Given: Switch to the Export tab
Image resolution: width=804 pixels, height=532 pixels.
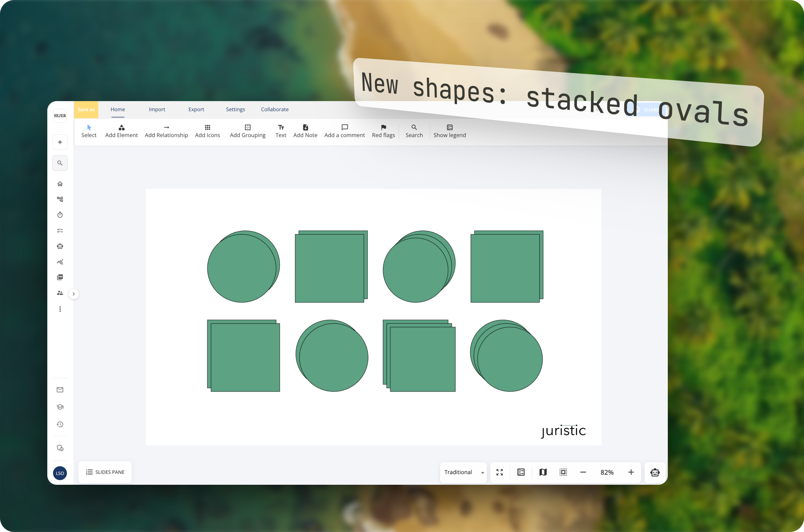Looking at the screenshot, I should (196, 109).
